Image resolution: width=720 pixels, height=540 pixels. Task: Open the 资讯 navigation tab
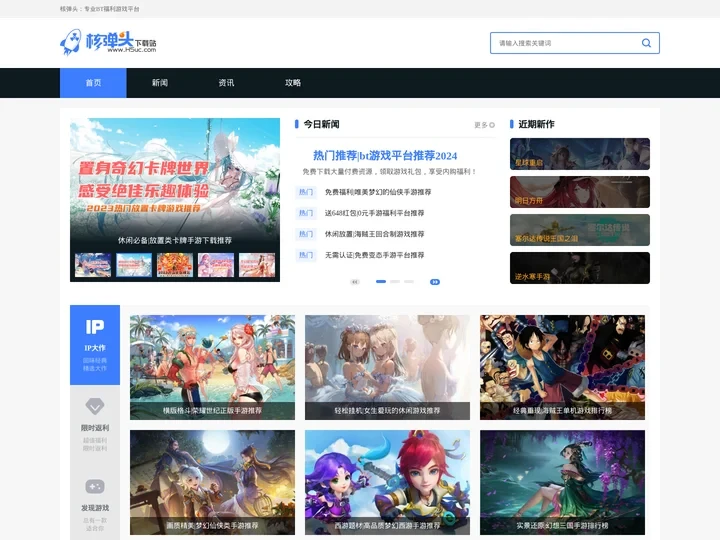tap(226, 83)
